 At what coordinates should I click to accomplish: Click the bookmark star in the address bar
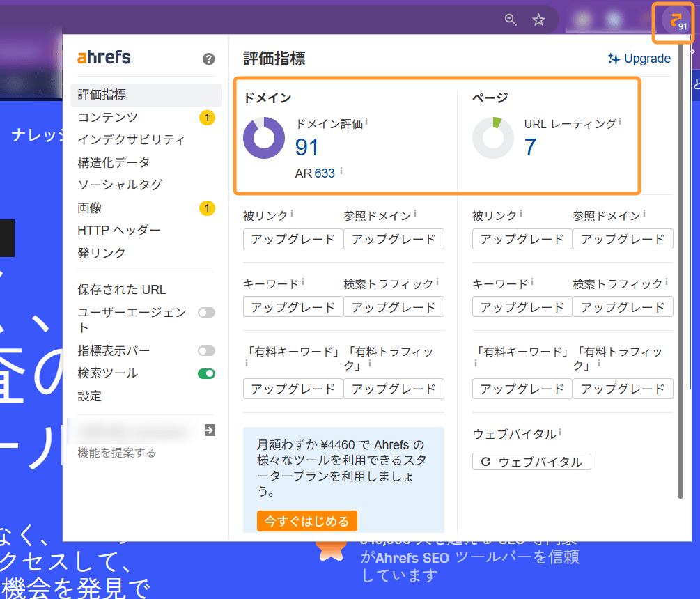538,20
